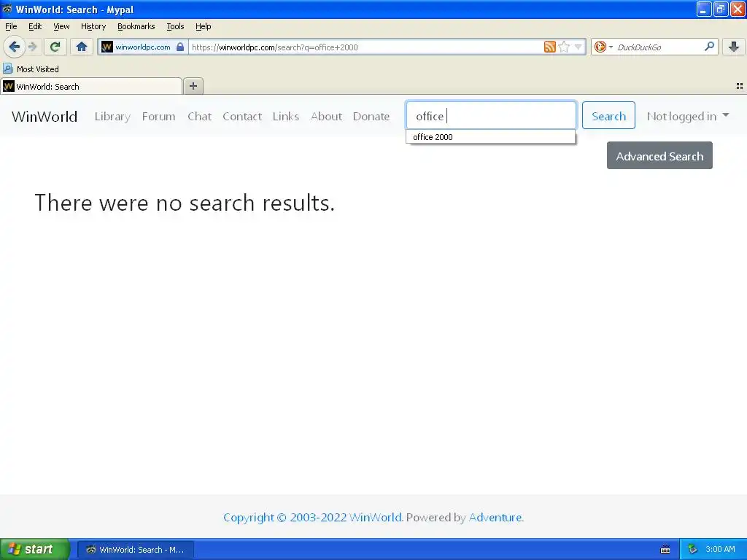Open the Links page

[x=286, y=116]
